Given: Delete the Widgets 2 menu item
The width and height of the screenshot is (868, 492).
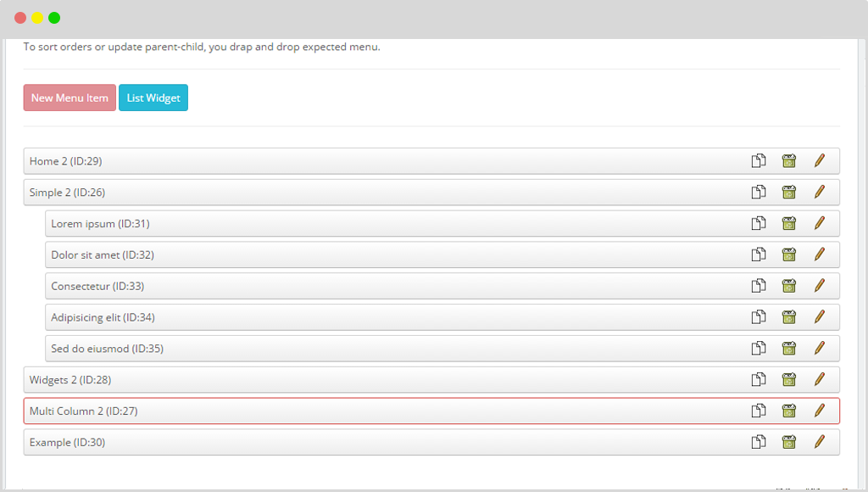Looking at the screenshot, I should pyautogui.click(x=789, y=379).
